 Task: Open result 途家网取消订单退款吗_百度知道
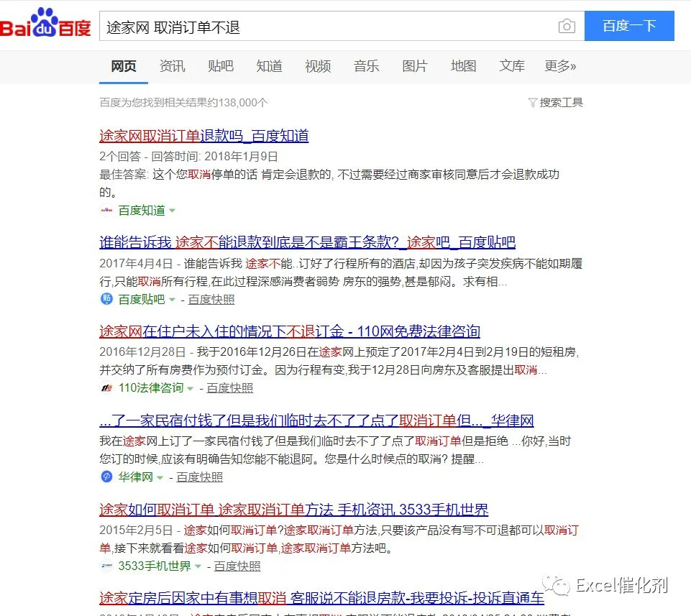point(203,136)
